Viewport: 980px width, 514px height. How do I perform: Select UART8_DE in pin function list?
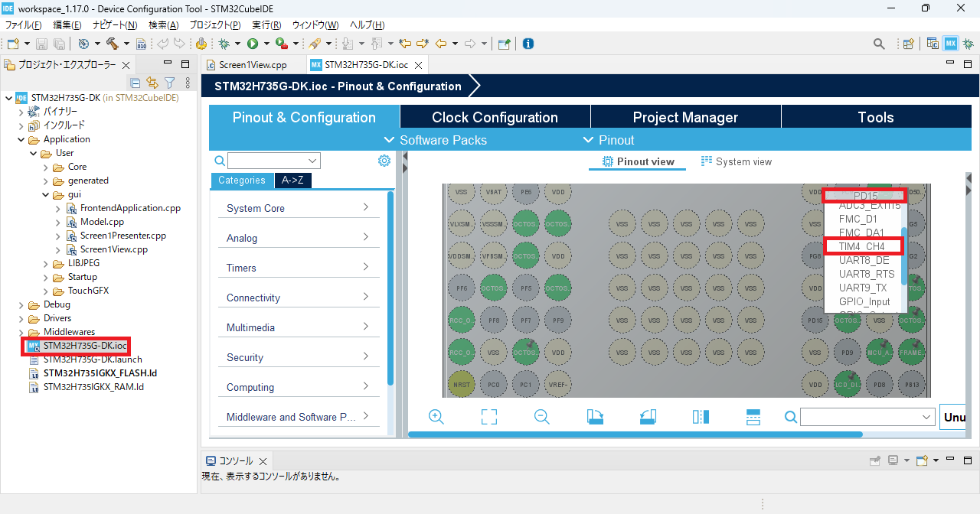pos(864,260)
